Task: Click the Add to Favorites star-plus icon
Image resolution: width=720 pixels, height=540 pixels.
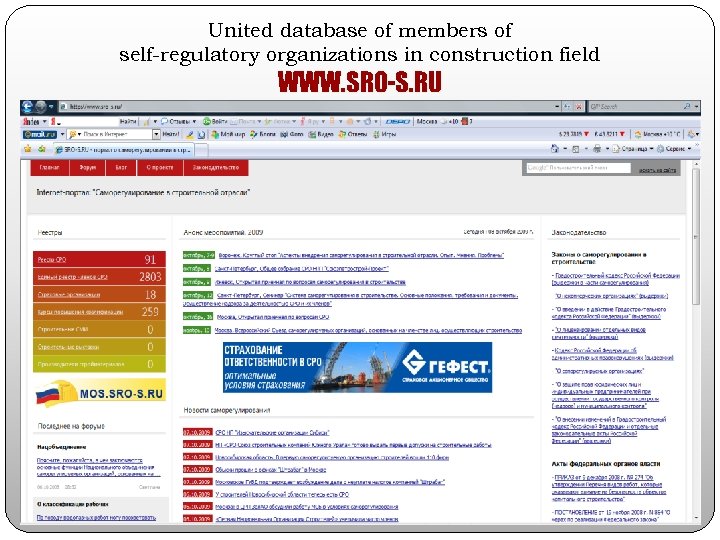Action: 42,149
